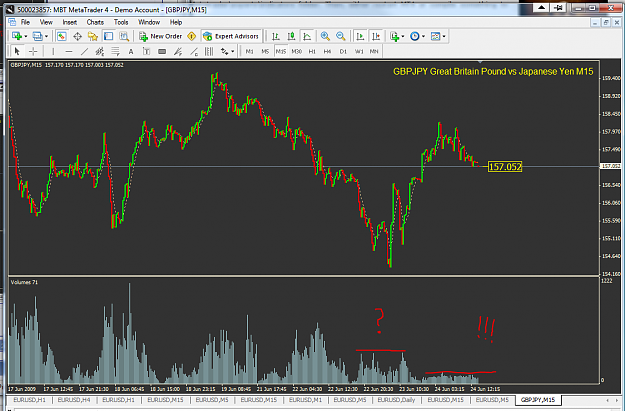Open the Strategy Tester icon

coord(124,37)
